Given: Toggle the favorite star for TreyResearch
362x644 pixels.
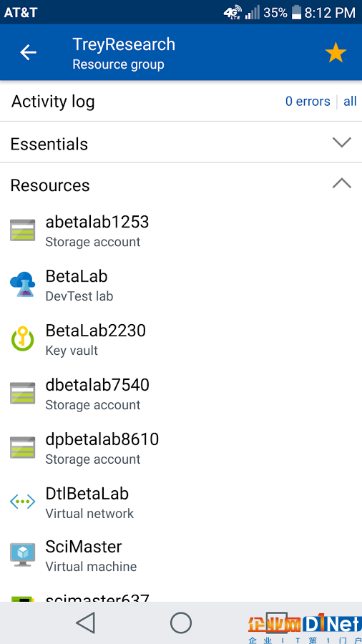Looking at the screenshot, I should tap(336, 52).
